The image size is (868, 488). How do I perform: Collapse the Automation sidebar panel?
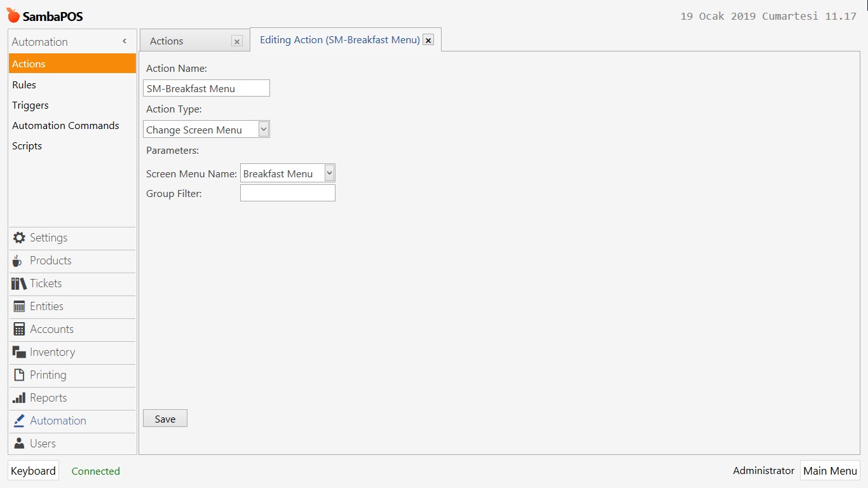pos(125,41)
